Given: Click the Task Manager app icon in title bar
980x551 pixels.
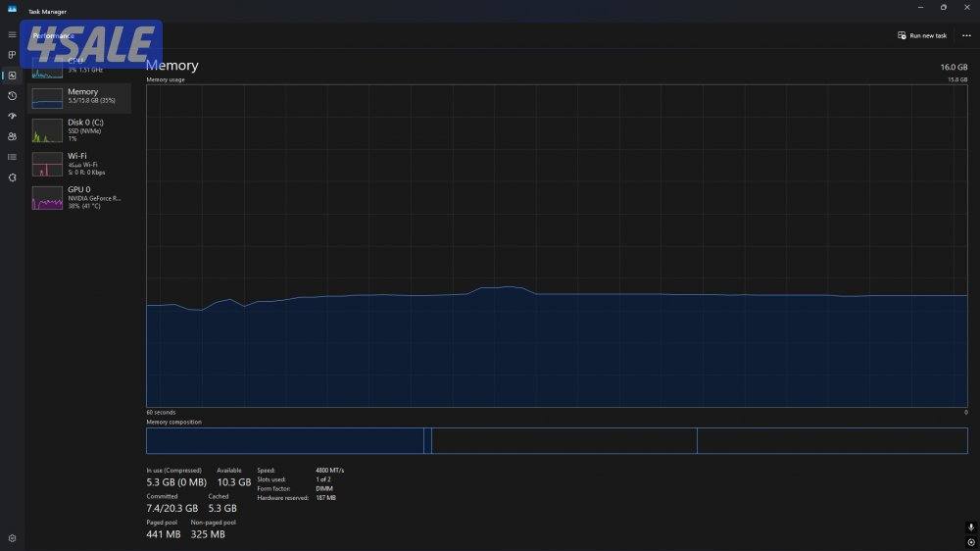Looking at the screenshot, I should (12, 10).
